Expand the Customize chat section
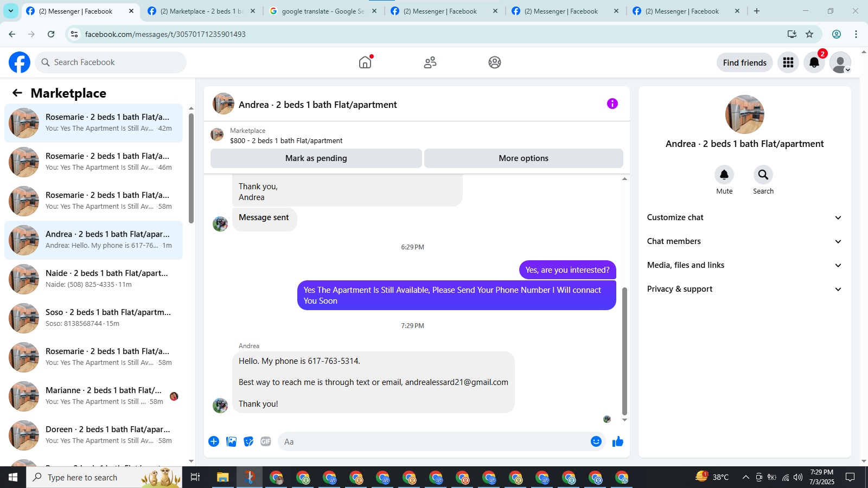This screenshot has height=488, width=868. 744,217
